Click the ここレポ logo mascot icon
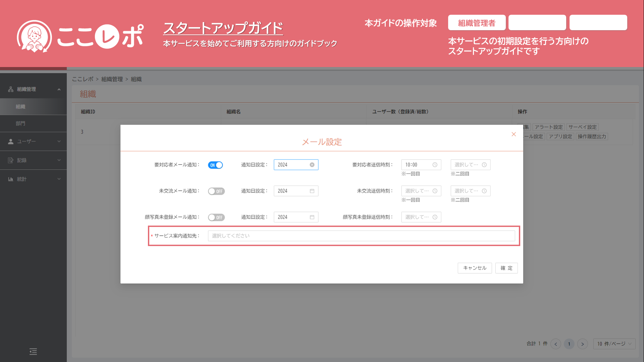The height and width of the screenshot is (362, 644). click(x=34, y=36)
